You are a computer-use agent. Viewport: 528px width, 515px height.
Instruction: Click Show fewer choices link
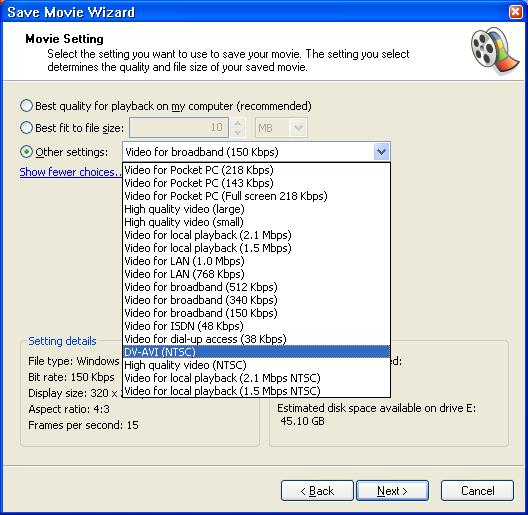(x=70, y=172)
